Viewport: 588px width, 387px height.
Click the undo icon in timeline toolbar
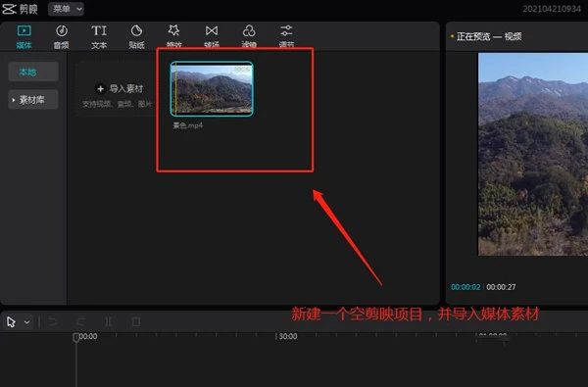click(53, 321)
